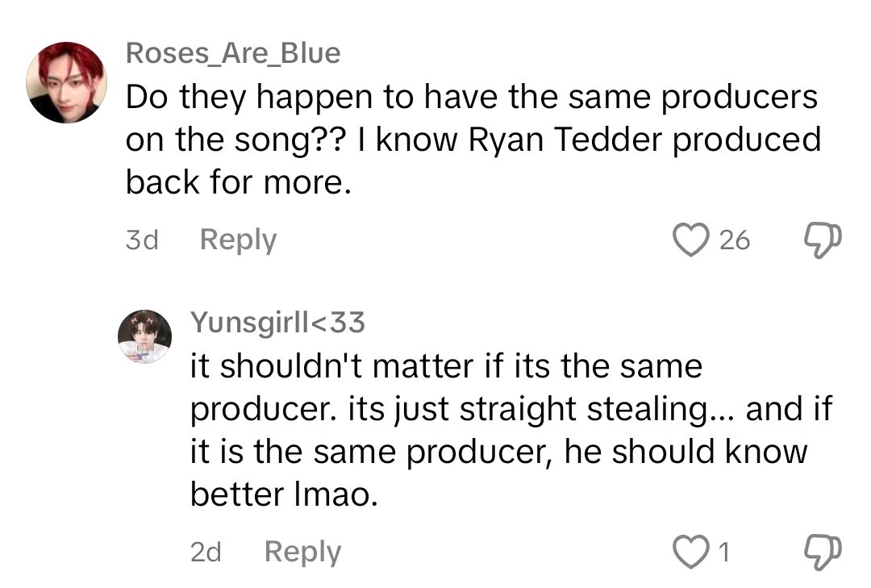Reply to the Roses_Are_Blue comment

[238, 240]
